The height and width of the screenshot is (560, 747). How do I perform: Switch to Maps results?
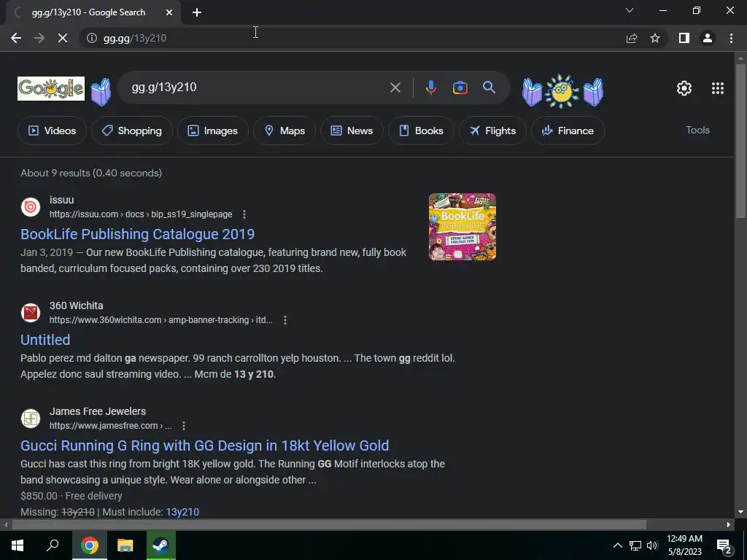tap(285, 131)
